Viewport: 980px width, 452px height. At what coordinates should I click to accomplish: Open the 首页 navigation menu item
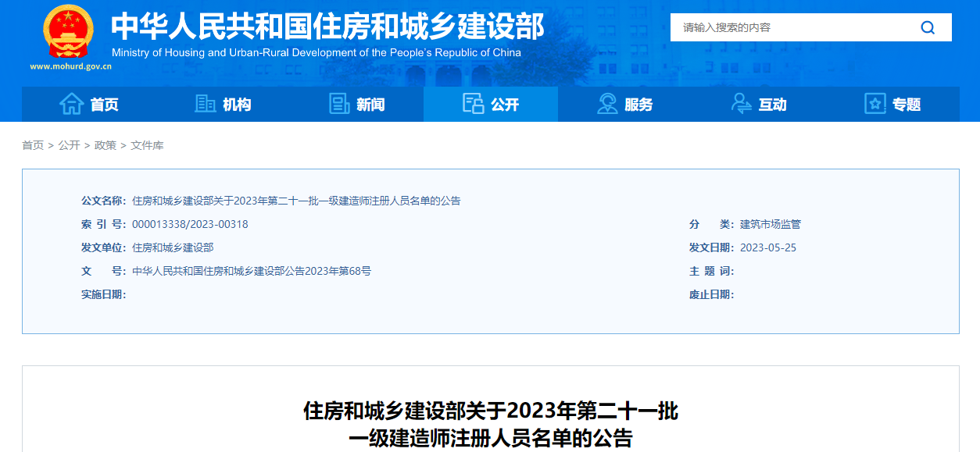104,105
